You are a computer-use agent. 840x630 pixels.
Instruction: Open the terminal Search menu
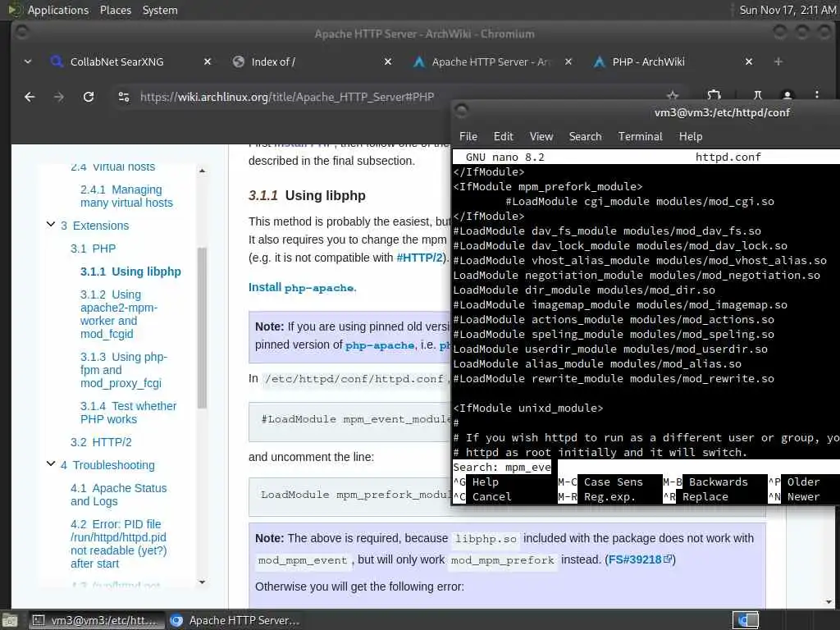tap(585, 137)
